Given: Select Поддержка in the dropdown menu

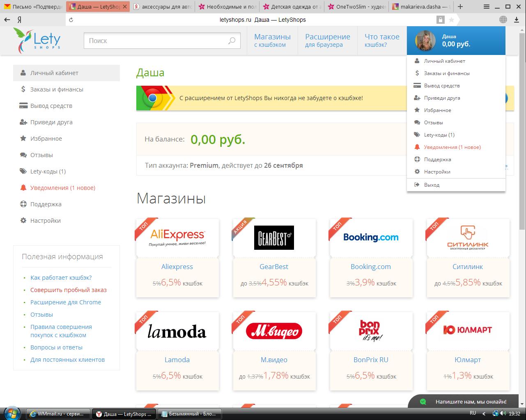Looking at the screenshot, I should pyautogui.click(x=456, y=160).
